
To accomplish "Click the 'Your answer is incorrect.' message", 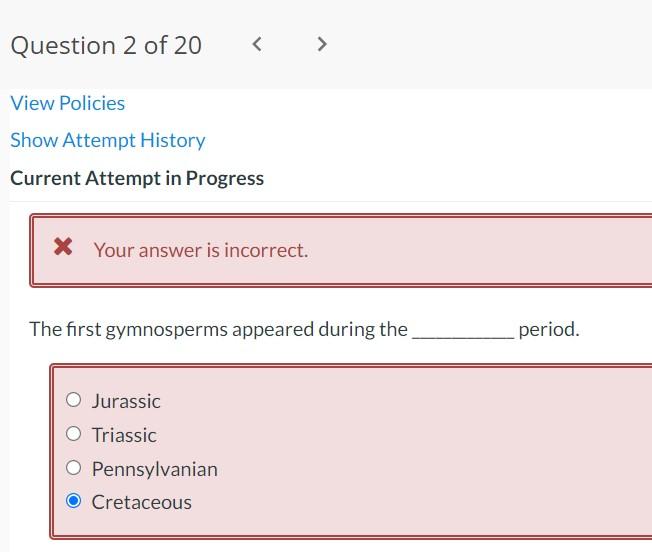I will (x=201, y=250).
